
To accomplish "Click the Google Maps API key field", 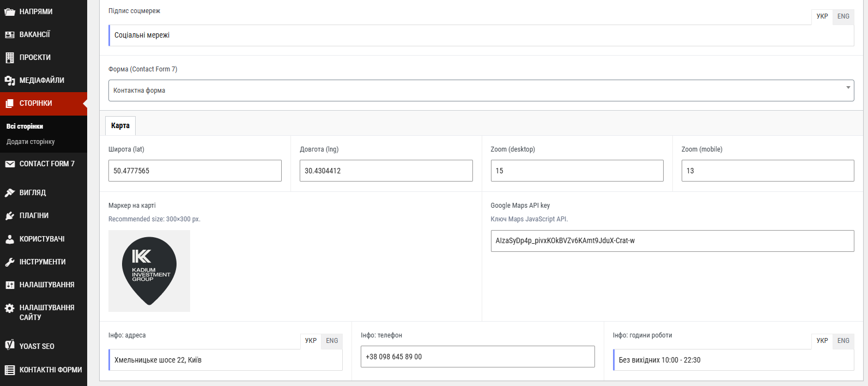I will tap(672, 241).
